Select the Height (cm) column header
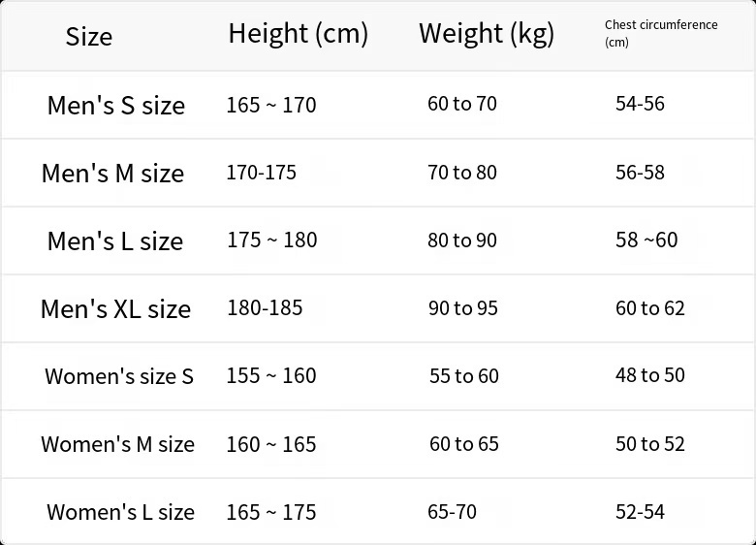The height and width of the screenshot is (545, 756). pos(298,34)
